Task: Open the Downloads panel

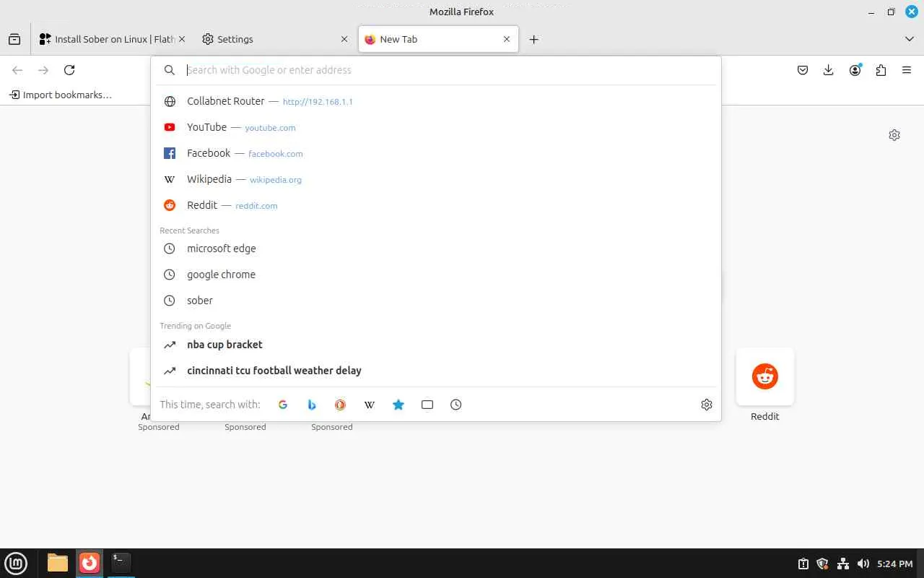Action: coord(829,70)
